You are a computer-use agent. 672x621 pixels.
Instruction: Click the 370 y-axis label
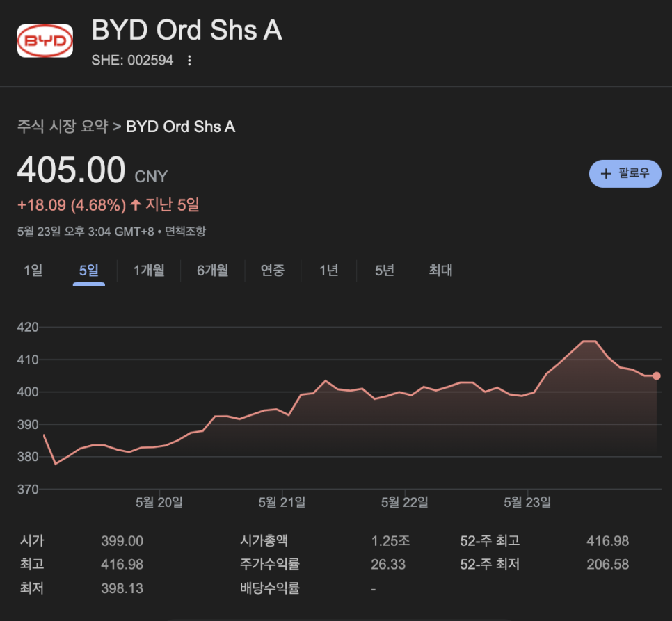[28, 489]
